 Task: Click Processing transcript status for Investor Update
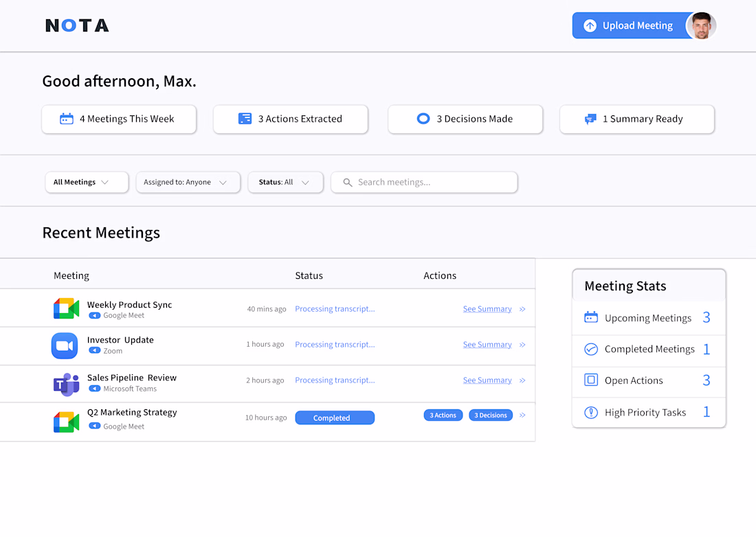(335, 344)
